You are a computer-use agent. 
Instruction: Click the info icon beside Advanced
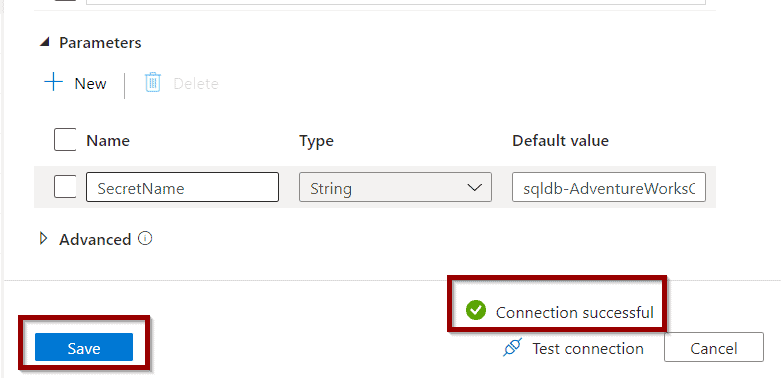(x=145, y=239)
